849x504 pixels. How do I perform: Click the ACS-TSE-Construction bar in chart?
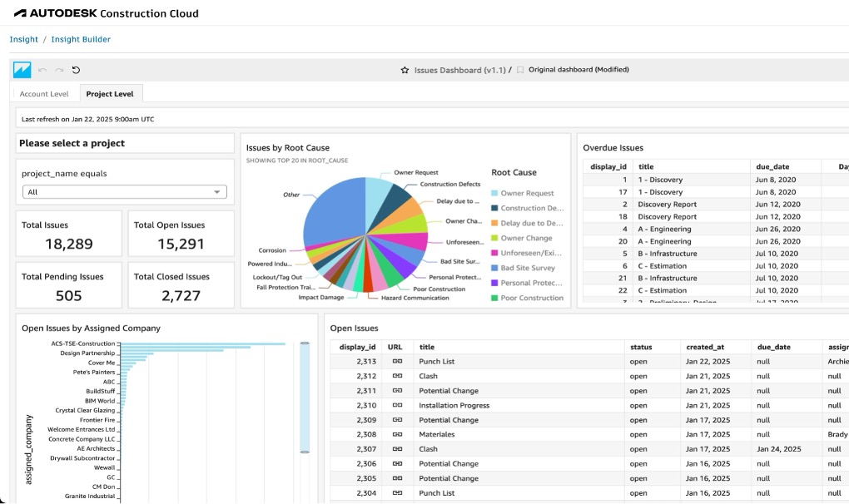coord(202,344)
